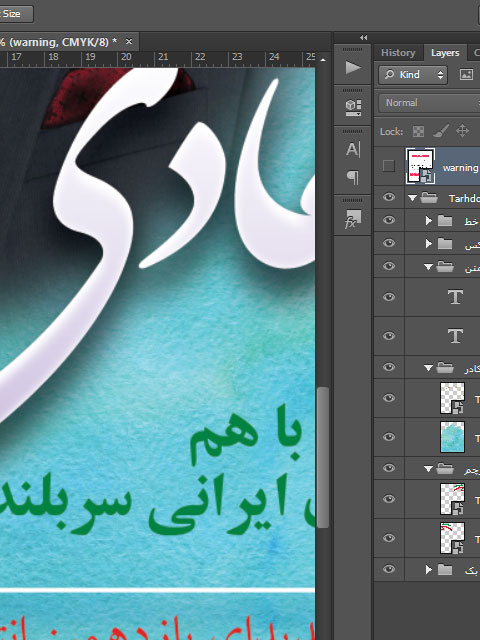Hide the کادر group
This screenshot has width=480, height=640.
click(x=389, y=367)
